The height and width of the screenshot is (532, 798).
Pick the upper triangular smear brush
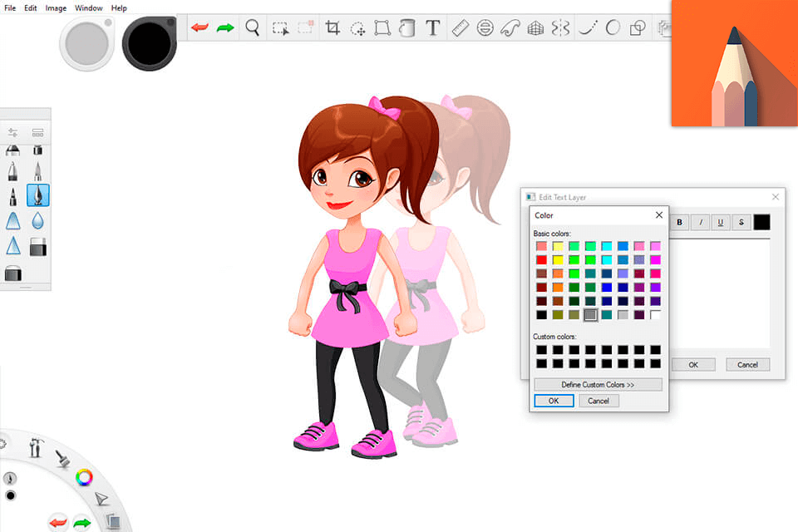(12, 221)
